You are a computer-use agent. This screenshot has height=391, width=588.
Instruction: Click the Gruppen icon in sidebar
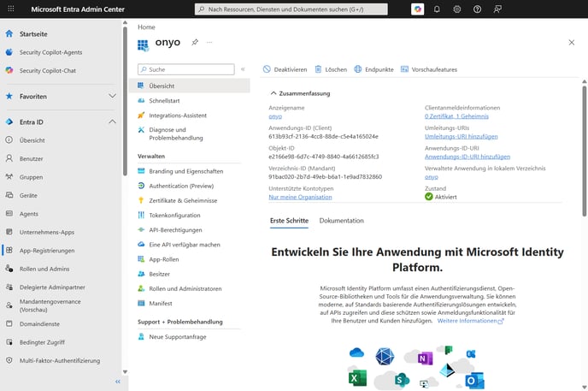tap(9, 177)
